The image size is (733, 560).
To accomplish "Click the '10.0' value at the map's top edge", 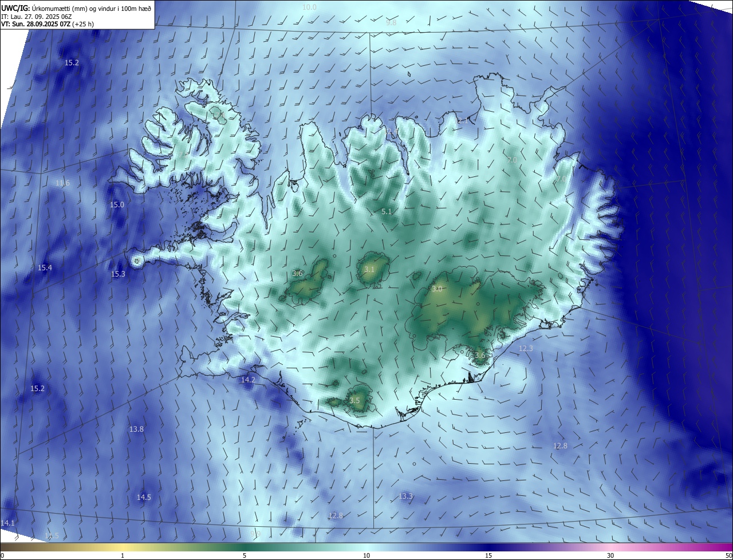I will 309,7.
